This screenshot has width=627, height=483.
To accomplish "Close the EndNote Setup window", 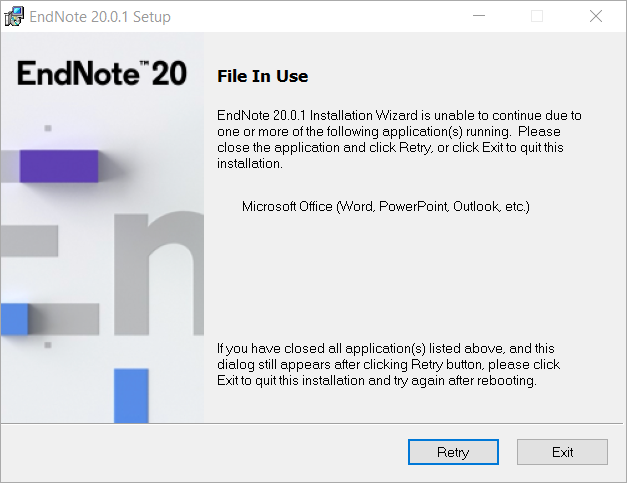I will pos(596,16).
